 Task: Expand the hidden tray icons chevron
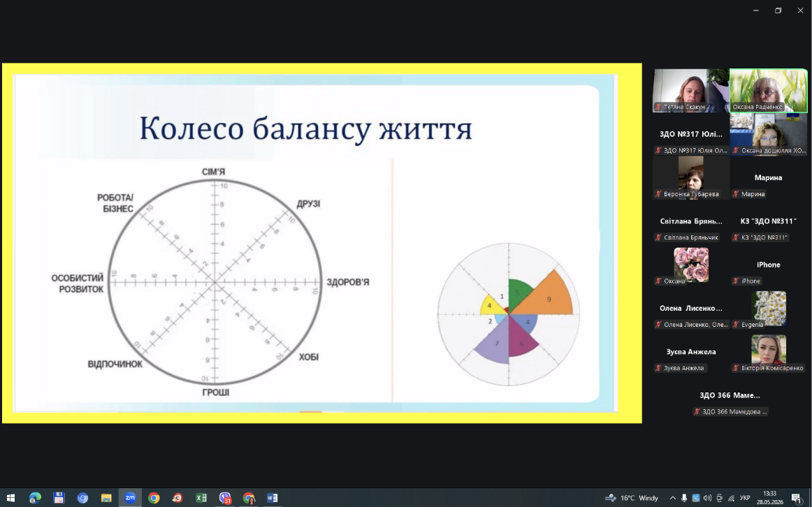(x=673, y=498)
